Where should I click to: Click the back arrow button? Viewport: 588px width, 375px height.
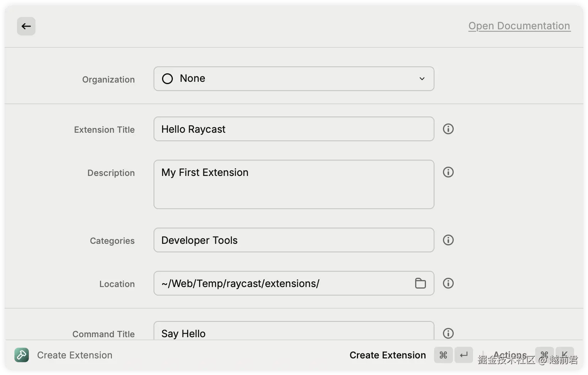tap(26, 26)
